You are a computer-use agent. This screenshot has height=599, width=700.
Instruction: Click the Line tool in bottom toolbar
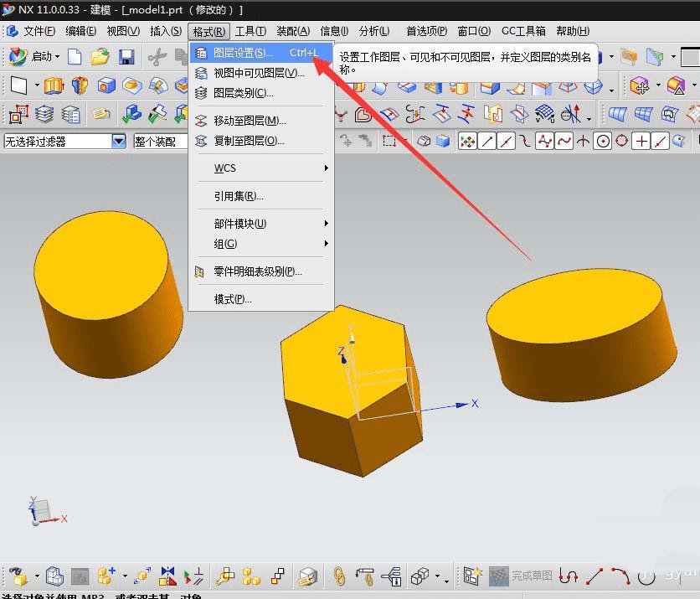[594, 576]
